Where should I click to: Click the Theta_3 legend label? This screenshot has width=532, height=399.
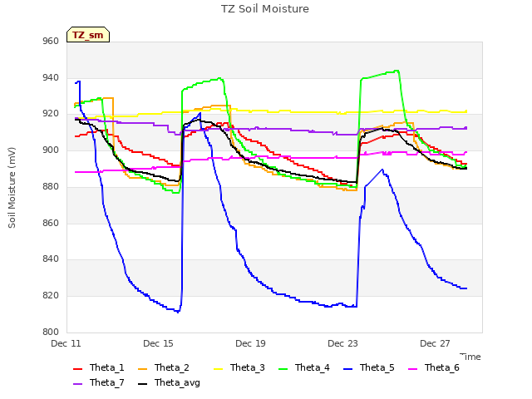pyautogui.click(x=248, y=367)
